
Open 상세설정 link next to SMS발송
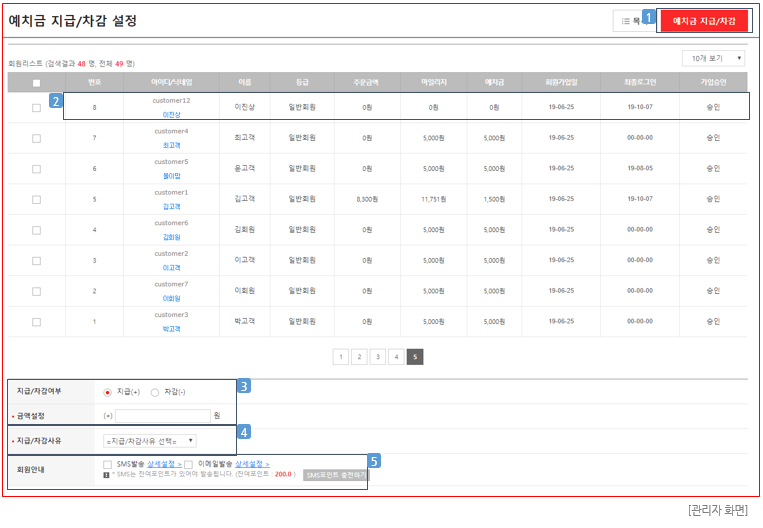pyautogui.click(x=163, y=465)
